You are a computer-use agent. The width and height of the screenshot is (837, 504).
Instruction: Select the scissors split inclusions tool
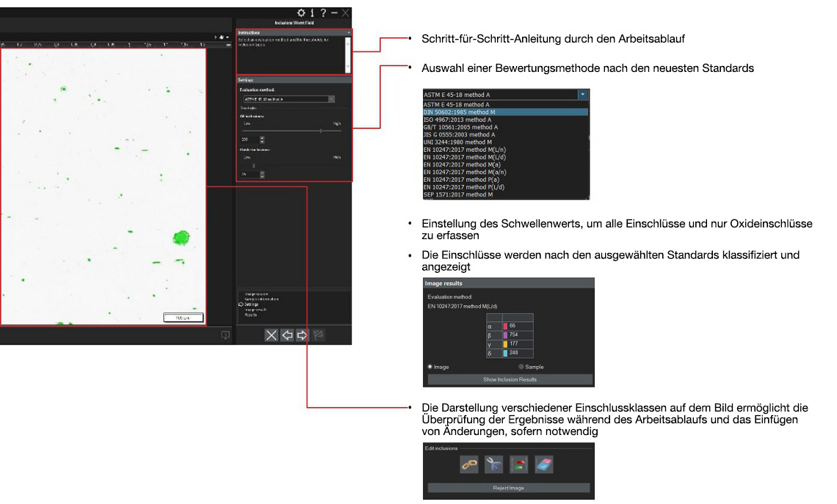(x=493, y=464)
